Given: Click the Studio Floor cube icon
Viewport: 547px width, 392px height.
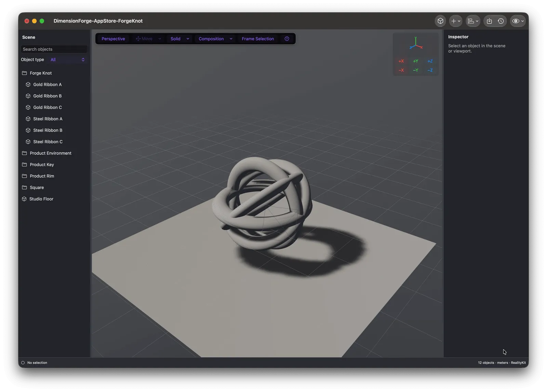Looking at the screenshot, I should coord(24,199).
